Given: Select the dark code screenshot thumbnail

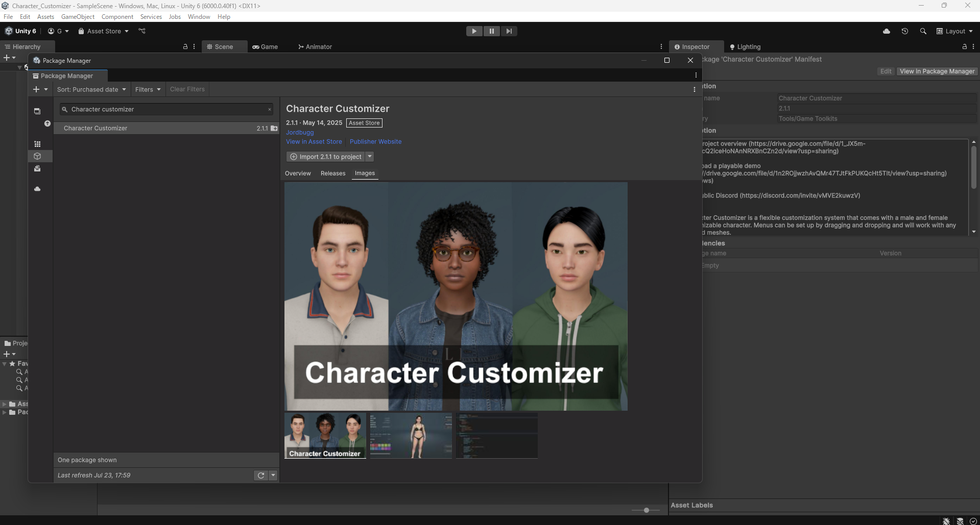Looking at the screenshot, I should 497,436.
